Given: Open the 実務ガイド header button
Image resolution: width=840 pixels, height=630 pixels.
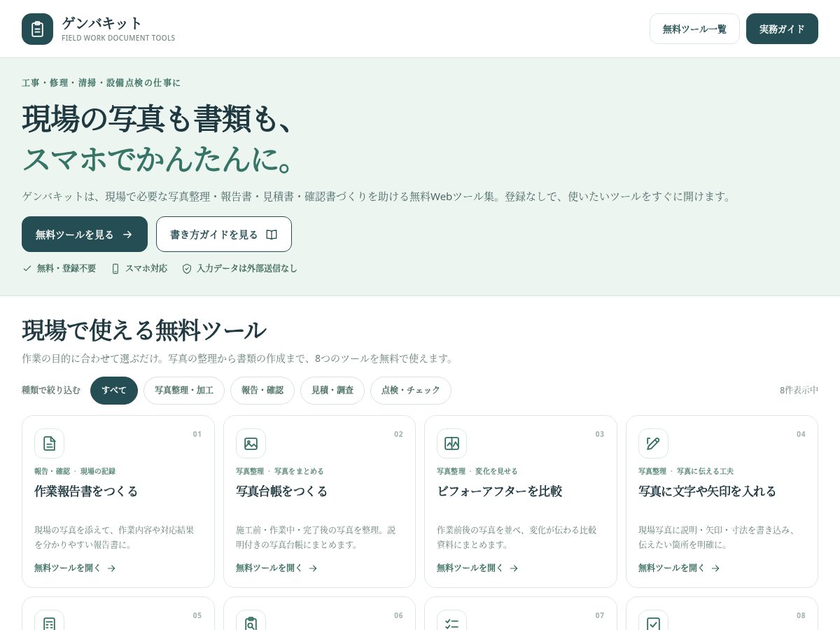Looking at the screenshot, I should (782, 29).
